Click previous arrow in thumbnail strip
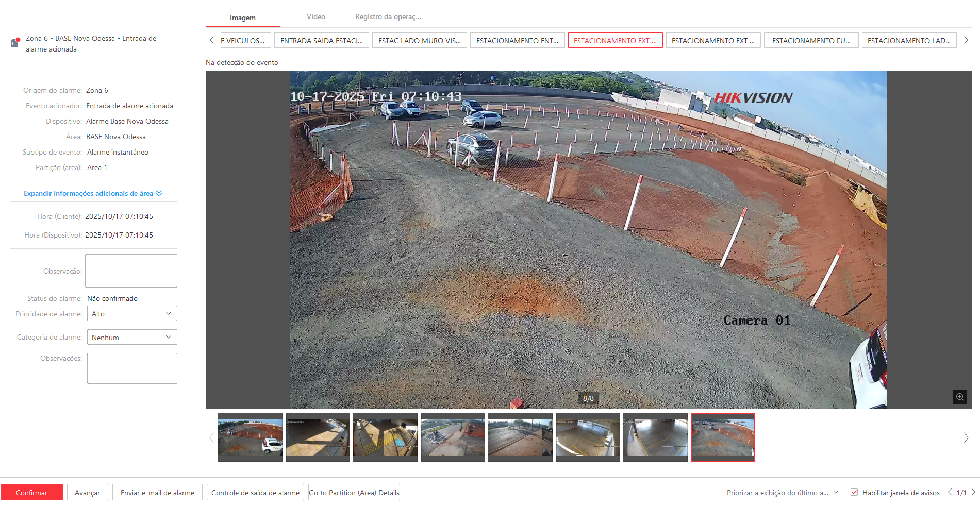The width and height of the screenshot is (980, 506). click(x=211, y=437)
